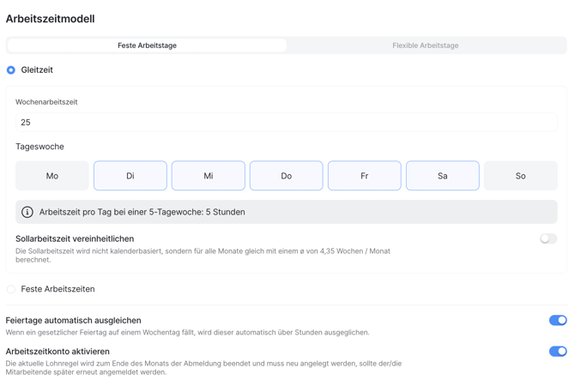
Task: Enable the So weekday button
Action: point(520,176)
